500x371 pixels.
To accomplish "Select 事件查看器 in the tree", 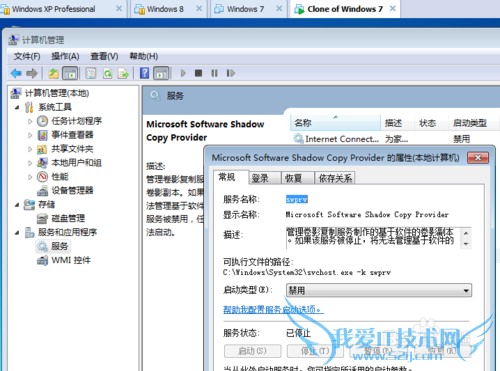I will [72, 135].
